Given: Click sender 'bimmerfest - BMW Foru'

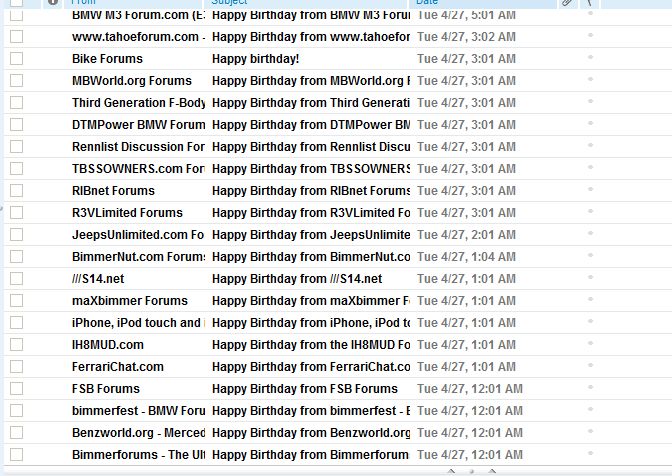Looking at the screenshot, I should pos(138,411).
